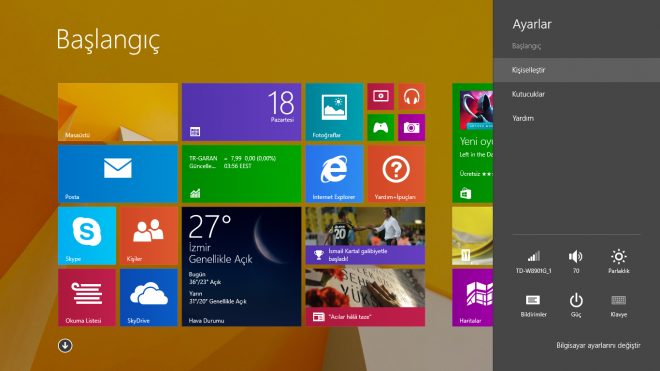Open the Fotoğraflar photos tile
The width and height of the screenshot is (660, 371).
(x=334, y=112)
